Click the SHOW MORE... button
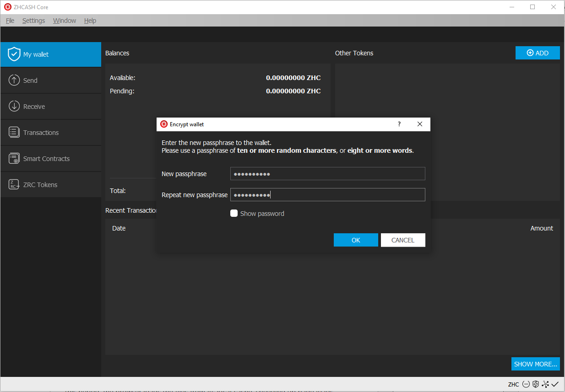Viewport: 565px width, 392px height. coord(536,364)
